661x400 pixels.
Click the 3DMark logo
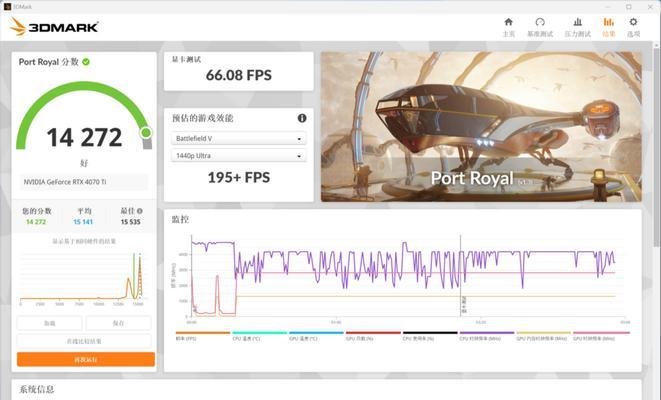point(54,27)
